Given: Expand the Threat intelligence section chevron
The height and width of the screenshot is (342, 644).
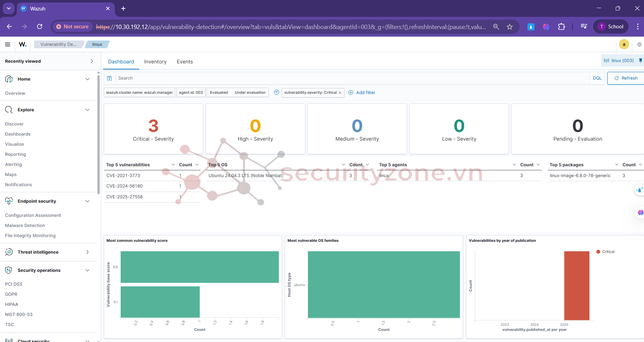Looking at the screenshot, I should 88,252.
